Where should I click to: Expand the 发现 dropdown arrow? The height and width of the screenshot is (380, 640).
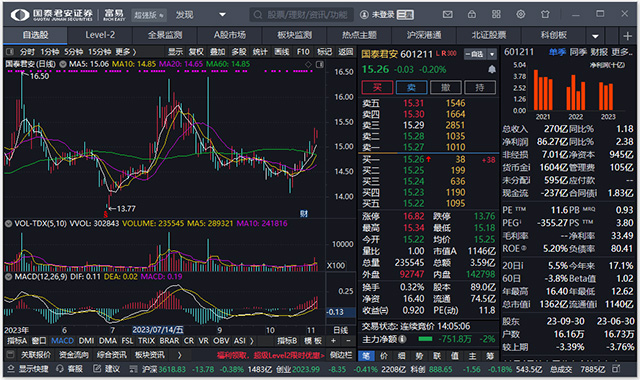222,15
